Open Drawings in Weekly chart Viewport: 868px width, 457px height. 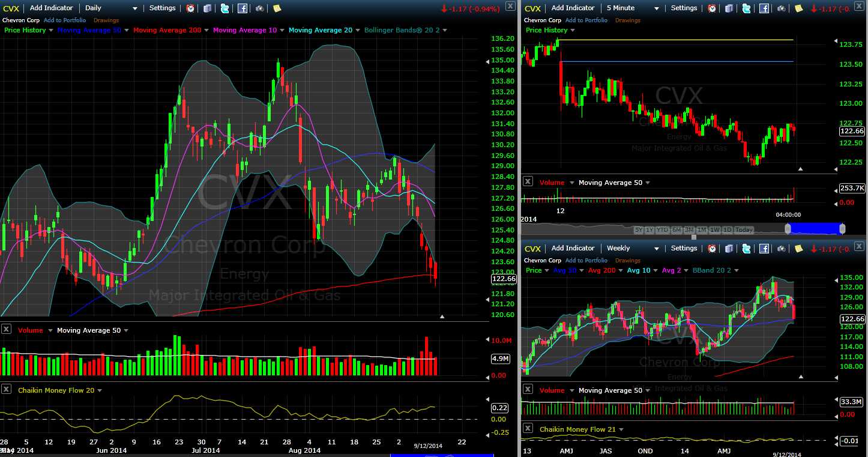tap(628, 261)
